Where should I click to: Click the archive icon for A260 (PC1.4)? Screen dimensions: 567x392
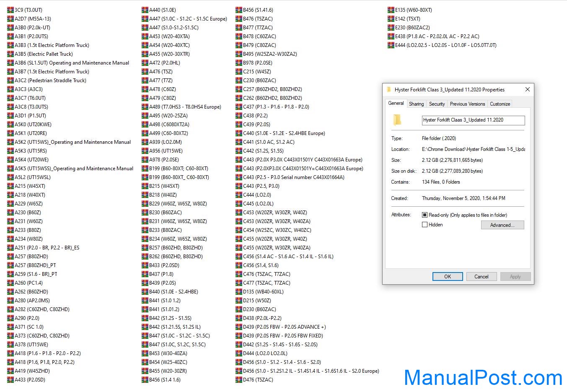tap(10, 283)
